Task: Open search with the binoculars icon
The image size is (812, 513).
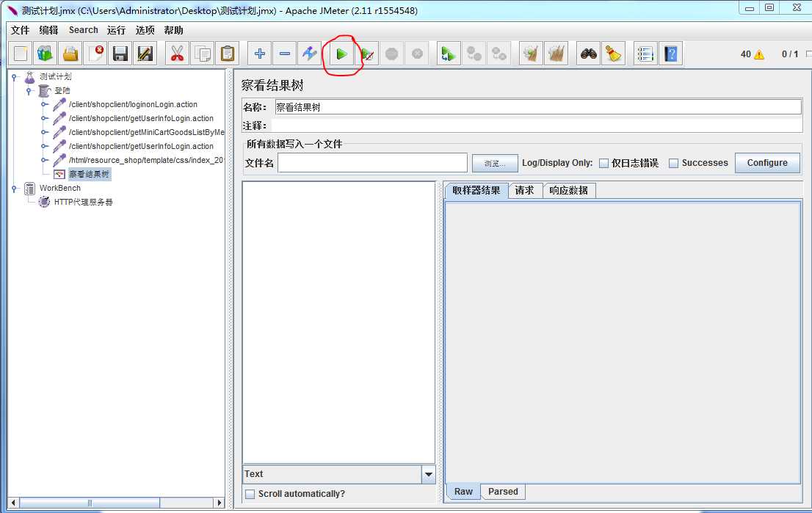Action: 588,54
